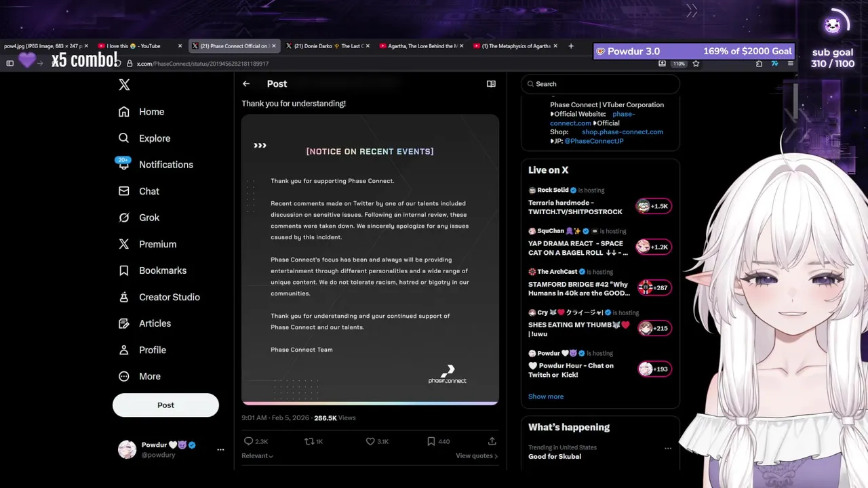Open account menu dots beside Powdur

pos(220,449)
